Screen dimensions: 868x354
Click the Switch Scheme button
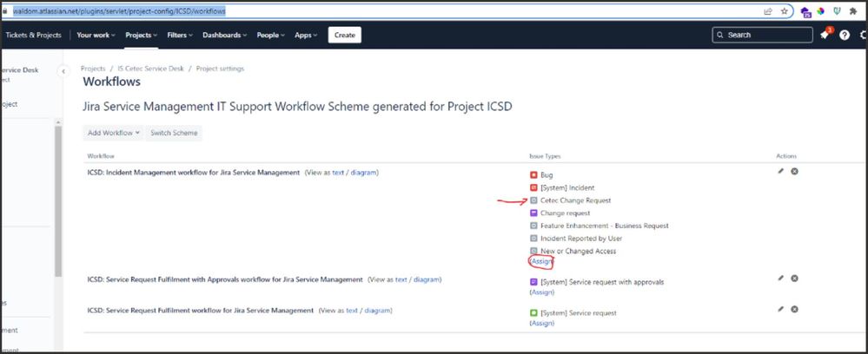tap(174, 133)
